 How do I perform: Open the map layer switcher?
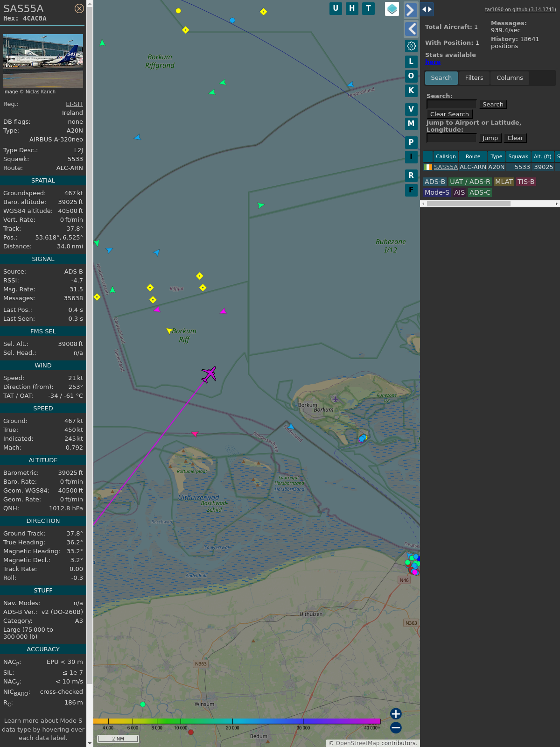click(x=392, y=9)
